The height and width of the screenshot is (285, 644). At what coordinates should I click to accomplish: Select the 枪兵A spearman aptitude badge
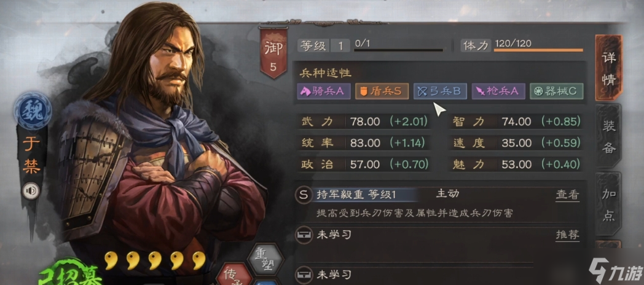pyautogui.click(x=498, y=91)
